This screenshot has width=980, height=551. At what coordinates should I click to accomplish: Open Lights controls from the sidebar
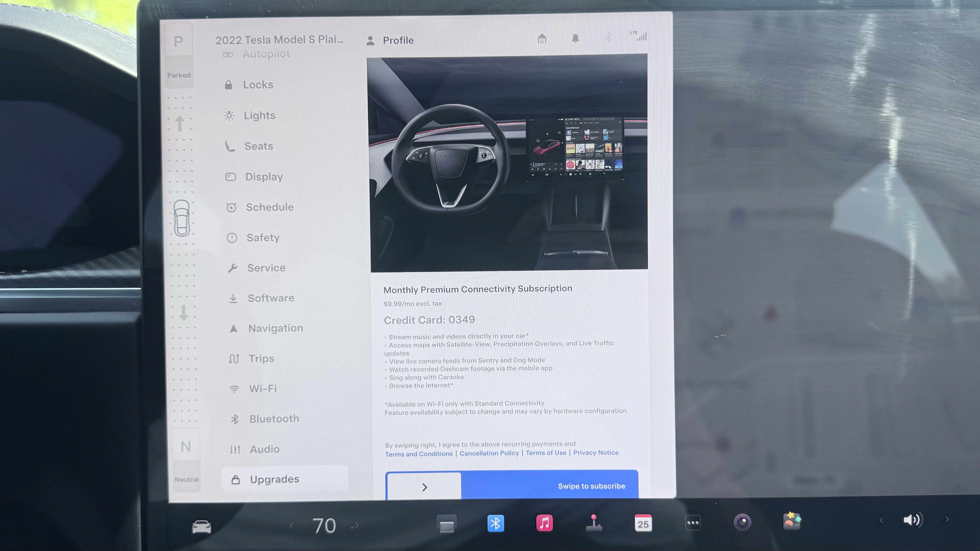259,115
